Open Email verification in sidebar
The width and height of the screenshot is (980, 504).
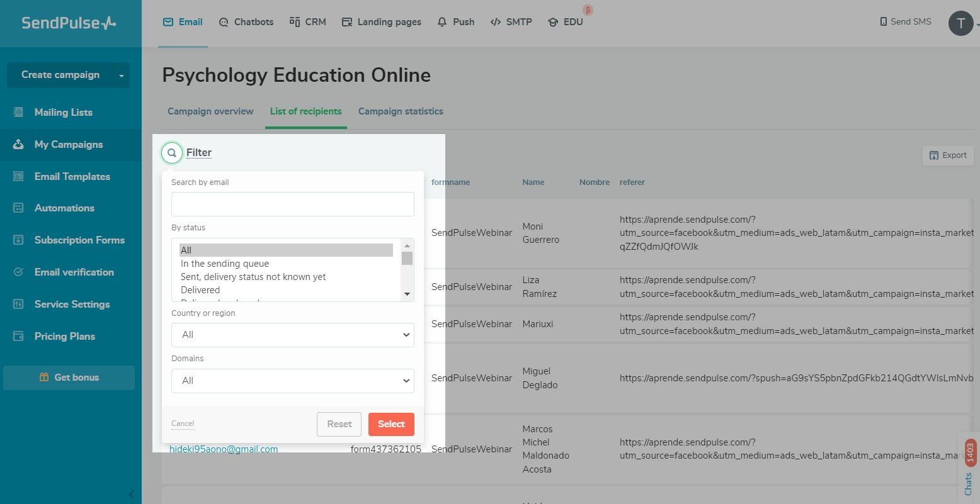[x=74, y=272]
